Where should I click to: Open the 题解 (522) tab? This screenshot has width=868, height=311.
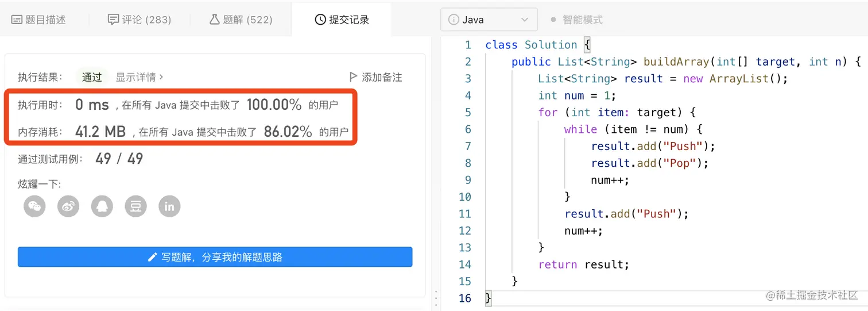point(241,20)
